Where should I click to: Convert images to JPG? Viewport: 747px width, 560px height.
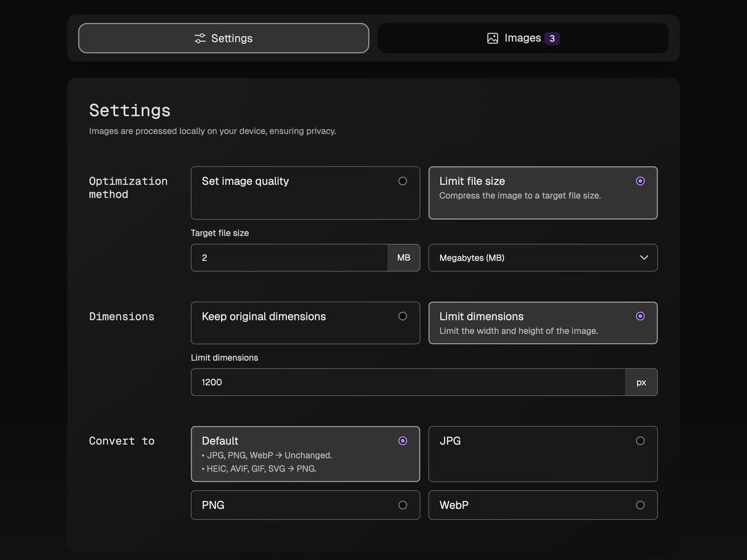[x=542, y=454]
